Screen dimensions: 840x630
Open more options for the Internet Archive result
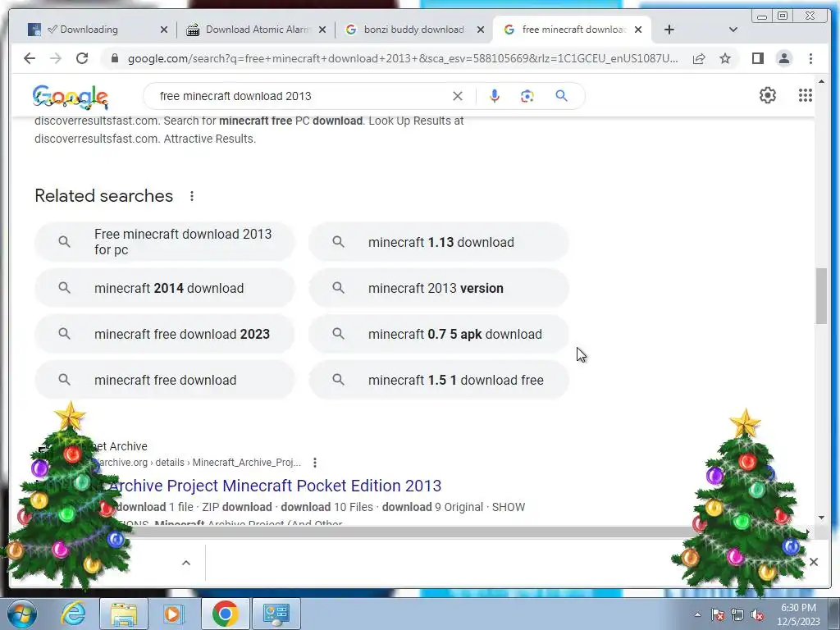(x=315, y=463)
